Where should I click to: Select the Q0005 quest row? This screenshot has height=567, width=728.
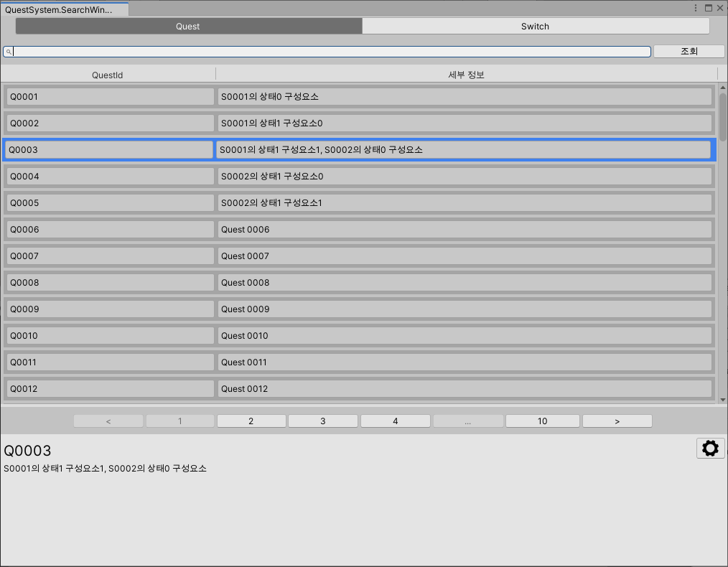110,203
